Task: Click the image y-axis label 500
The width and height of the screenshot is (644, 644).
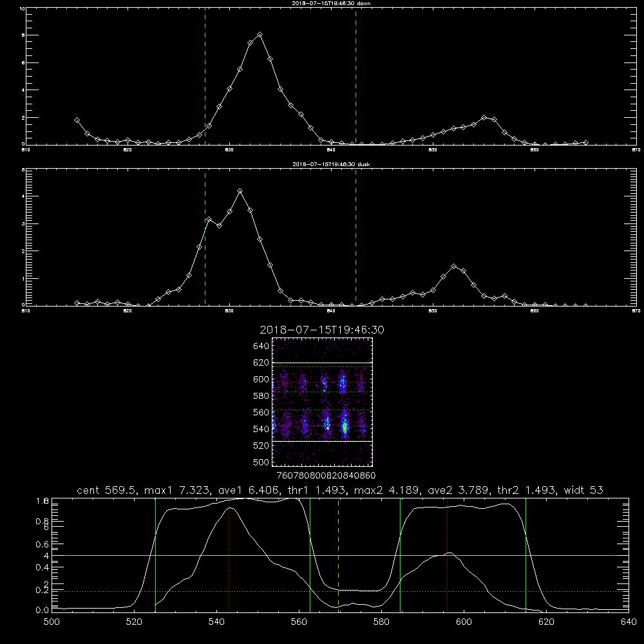Action: point(261,462)
